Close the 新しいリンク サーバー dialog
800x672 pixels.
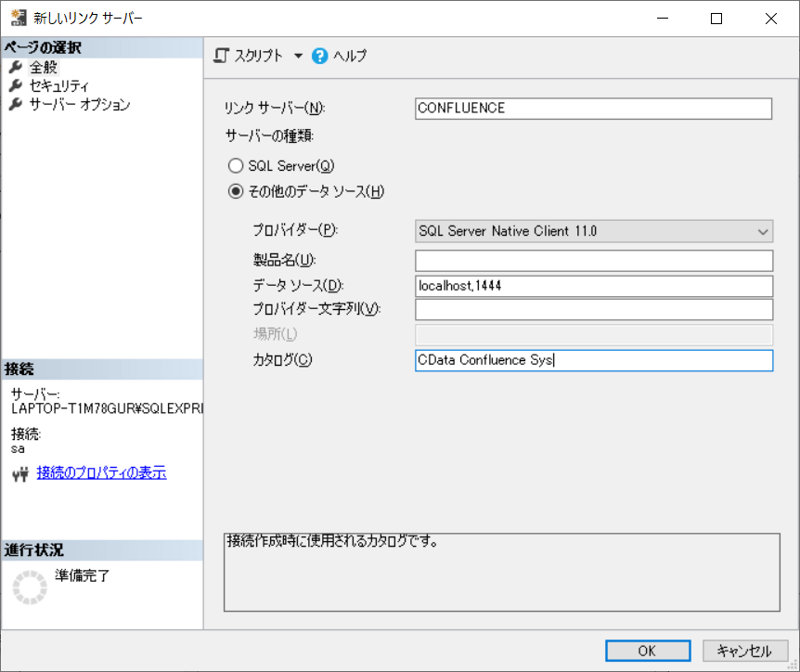(771, 19)
